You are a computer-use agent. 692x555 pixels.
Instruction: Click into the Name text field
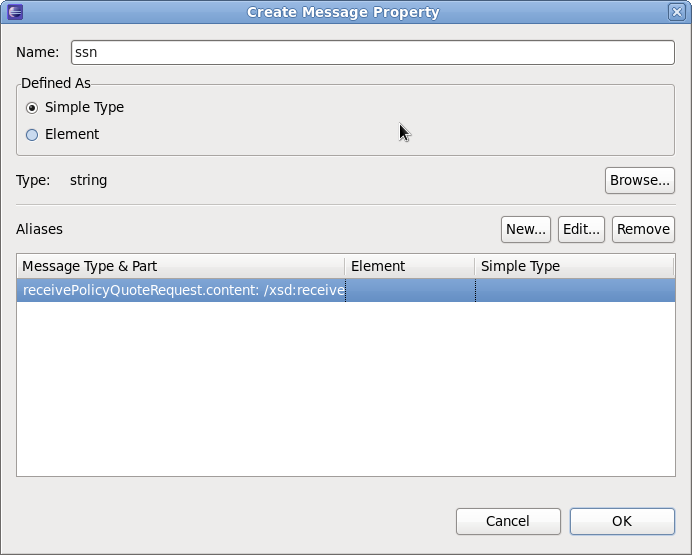(x=372, y=52)
